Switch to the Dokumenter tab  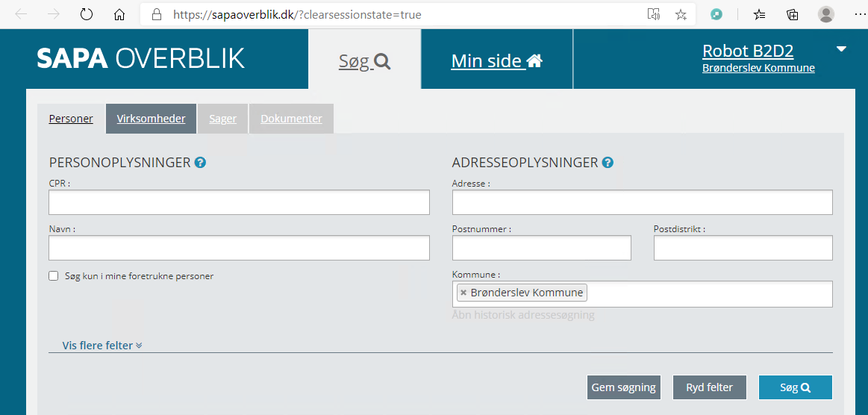coord(291,119)
